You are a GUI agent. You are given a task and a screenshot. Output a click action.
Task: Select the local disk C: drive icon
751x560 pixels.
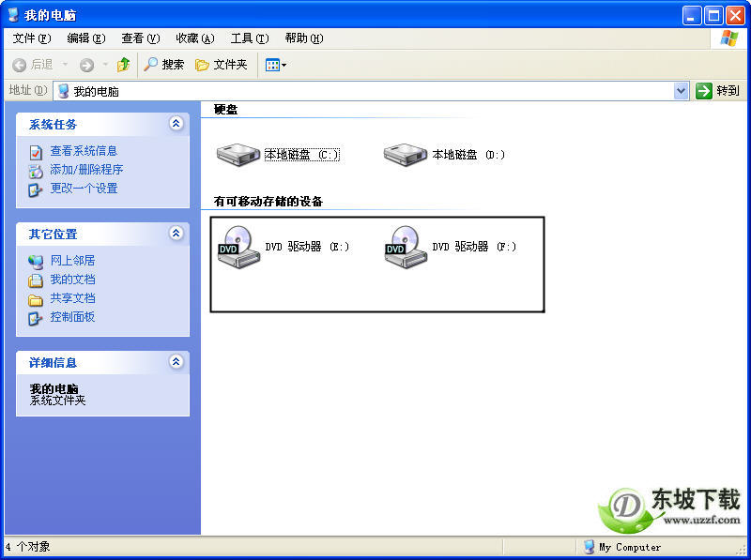coord(238,155)
